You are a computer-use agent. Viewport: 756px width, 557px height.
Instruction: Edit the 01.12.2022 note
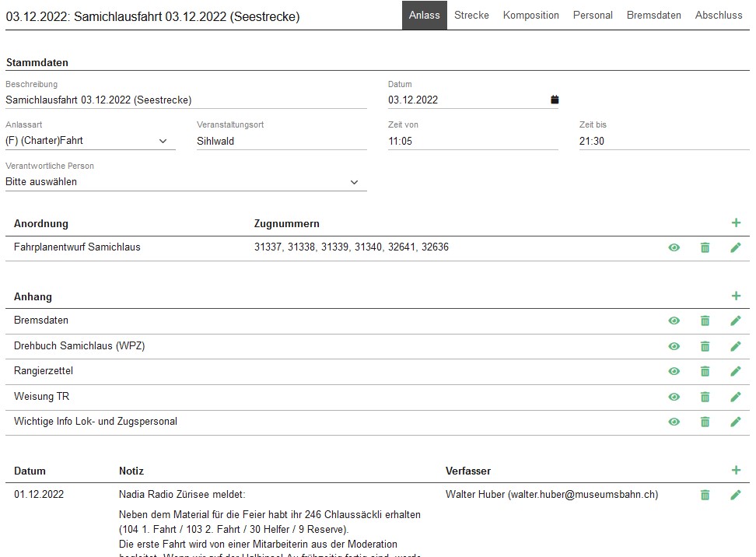(736, 495)
